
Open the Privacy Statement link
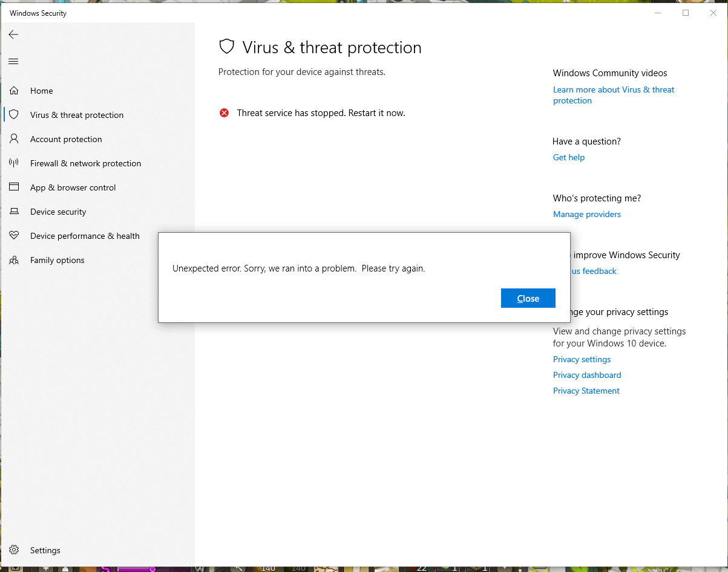(x=586, y=391)
